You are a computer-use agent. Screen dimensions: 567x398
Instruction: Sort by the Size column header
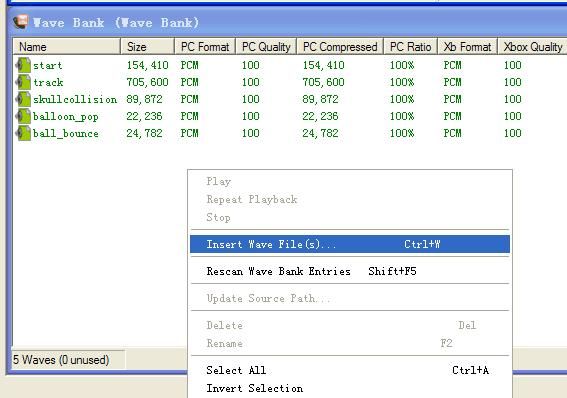(148, 47)
